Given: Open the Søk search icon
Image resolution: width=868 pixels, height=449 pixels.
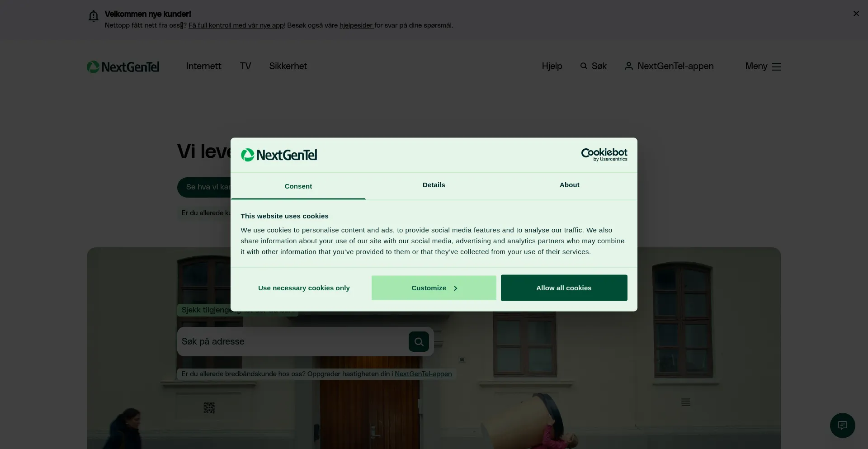Looking at the screenshot, I should [584, 66].
